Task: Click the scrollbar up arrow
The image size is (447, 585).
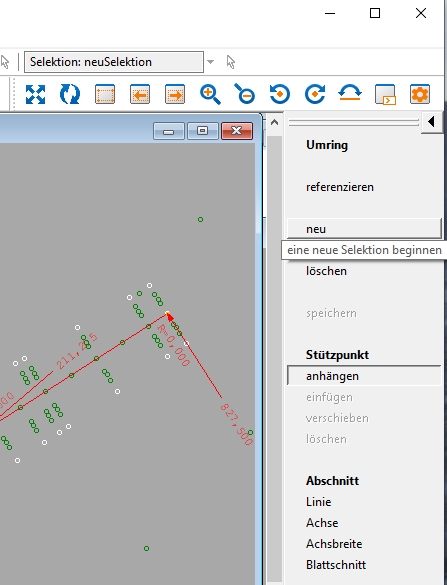Action: point(275,122)
